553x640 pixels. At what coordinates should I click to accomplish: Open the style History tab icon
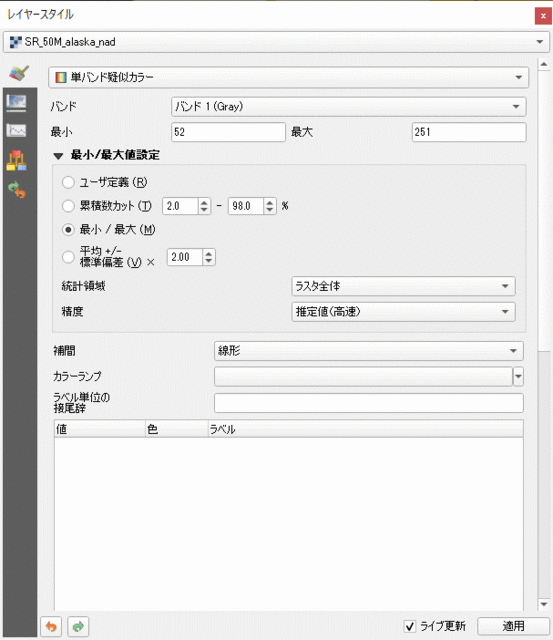click(x=16, y=190)
